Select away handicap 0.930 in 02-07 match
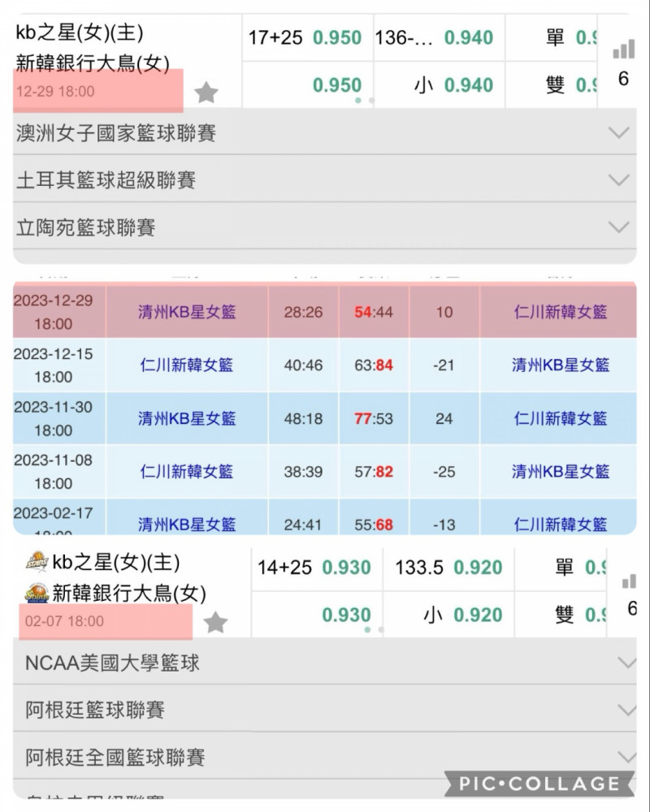 (x=317, y=615)
